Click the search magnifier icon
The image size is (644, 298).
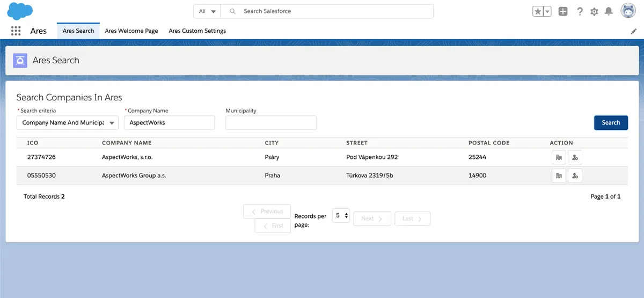pyautogui.click(x=232, y=11)
